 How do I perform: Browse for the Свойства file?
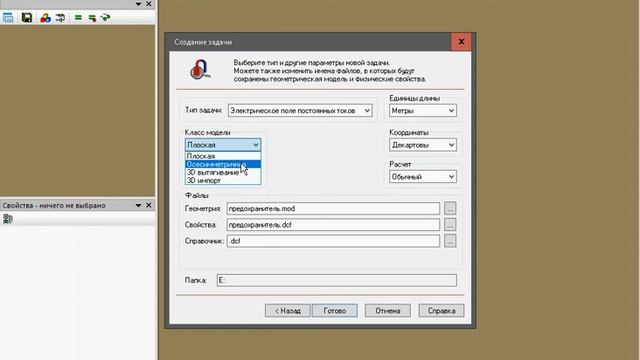click(x=450, y=224)
